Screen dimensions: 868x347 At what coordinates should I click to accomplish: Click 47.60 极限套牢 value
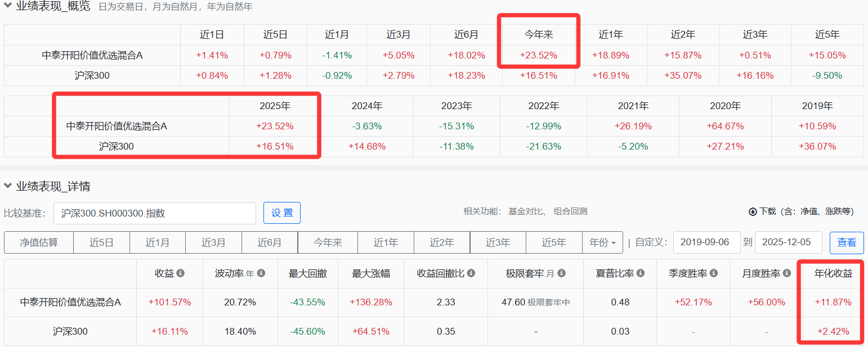[x=513, y=302]
